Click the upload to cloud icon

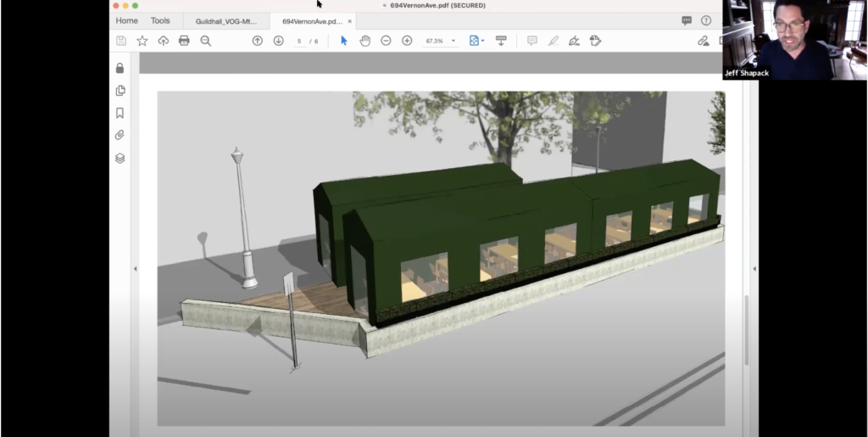point(163,41)
